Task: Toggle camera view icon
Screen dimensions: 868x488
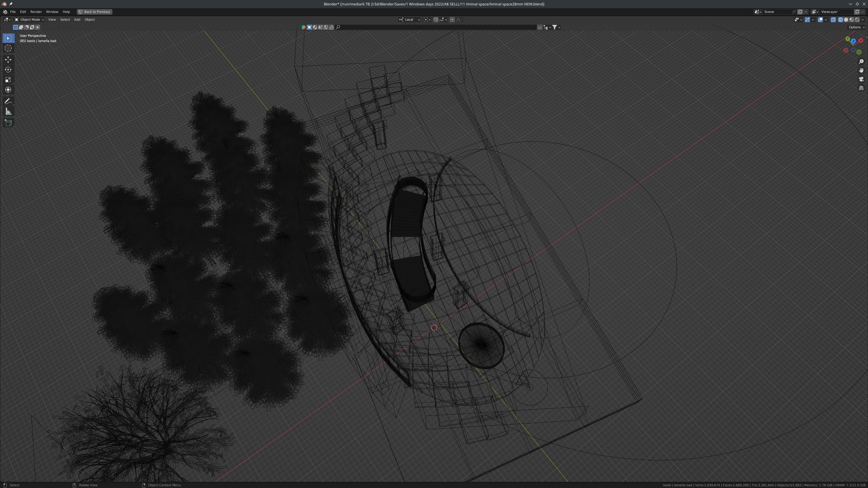Action: pos(861,79)
